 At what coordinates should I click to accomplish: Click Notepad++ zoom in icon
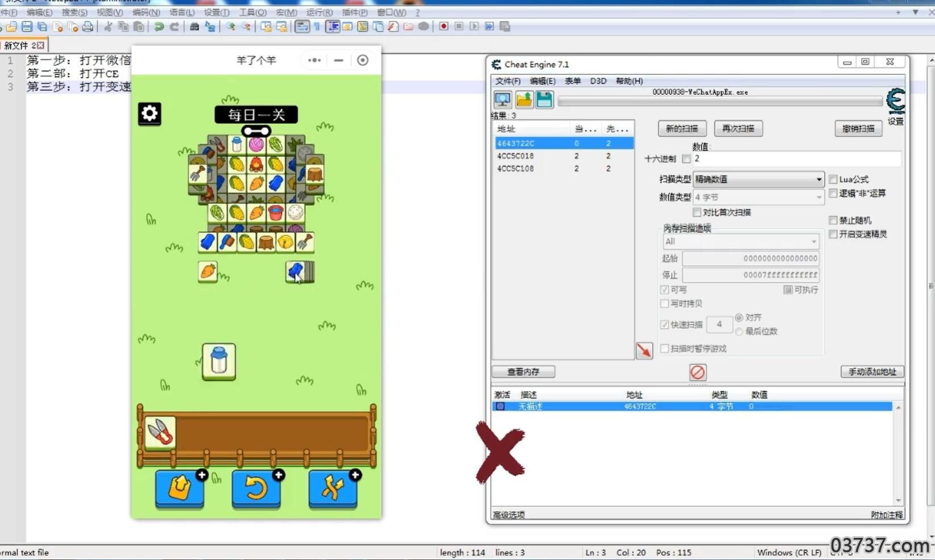[x=230, y=27]
